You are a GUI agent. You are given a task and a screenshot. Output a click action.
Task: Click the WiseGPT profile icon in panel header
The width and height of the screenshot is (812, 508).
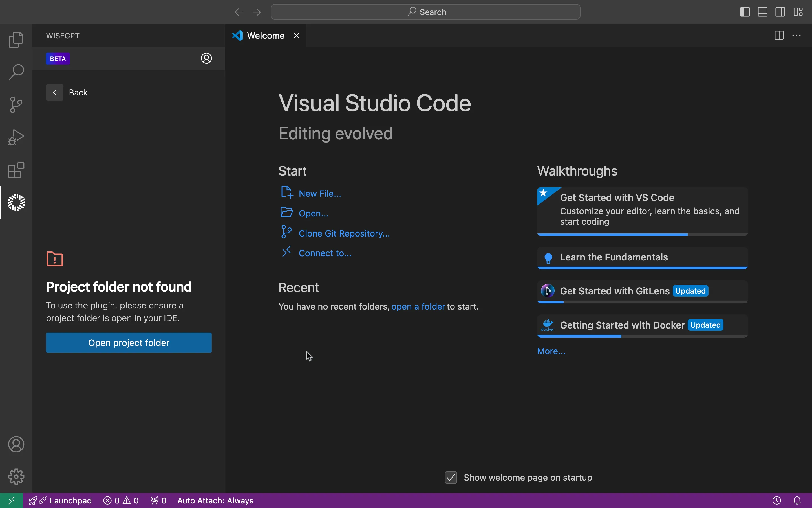click(x=206, y=58)
